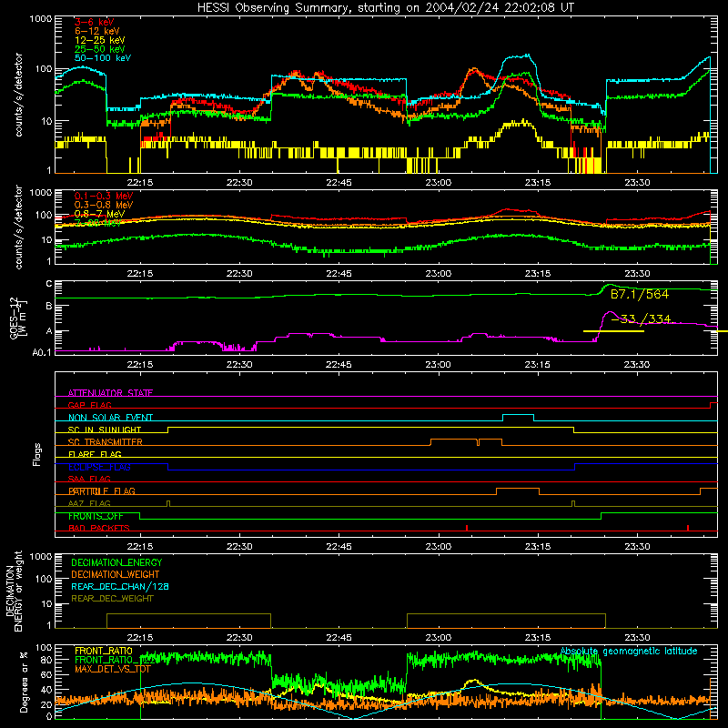Viewport: 728px width, 728px height.
Task: Click the REAR_DEC_WEIGHT legend label
Action: click(112, 599)
